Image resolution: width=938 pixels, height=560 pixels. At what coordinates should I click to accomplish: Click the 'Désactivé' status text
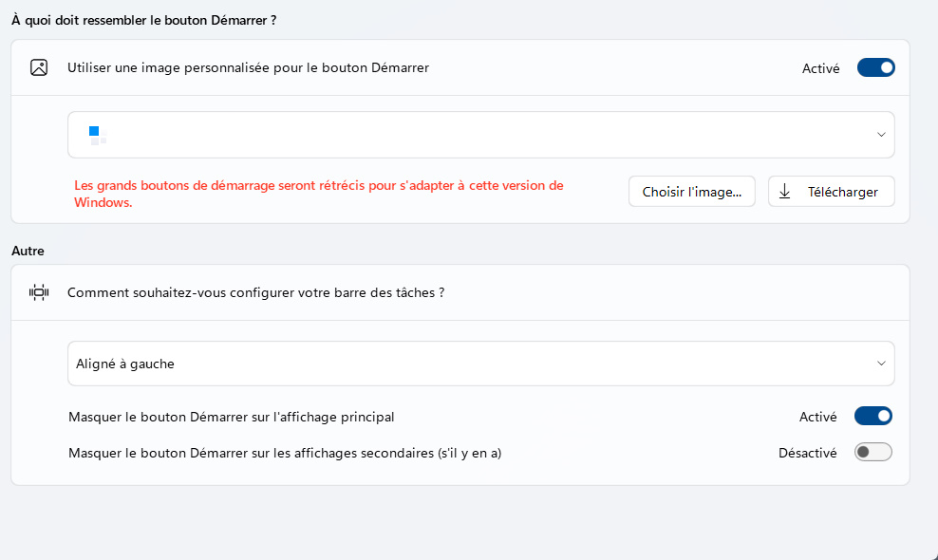807,453
